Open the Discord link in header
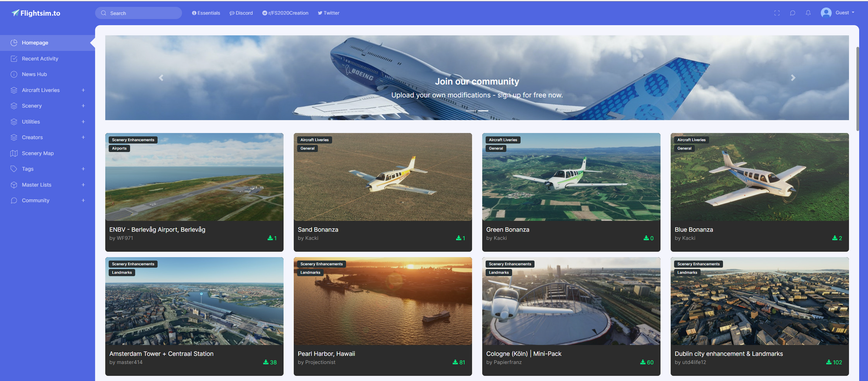 point(241,13)
